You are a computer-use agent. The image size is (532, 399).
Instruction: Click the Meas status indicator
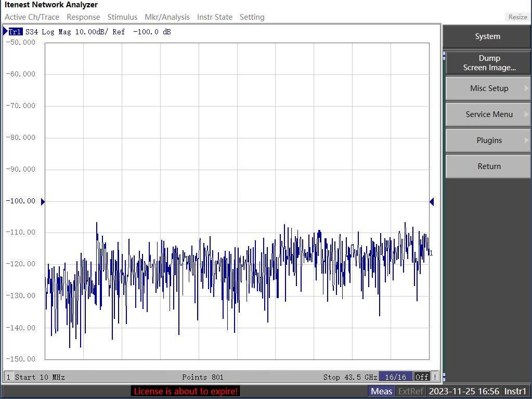tap(381, 391)
